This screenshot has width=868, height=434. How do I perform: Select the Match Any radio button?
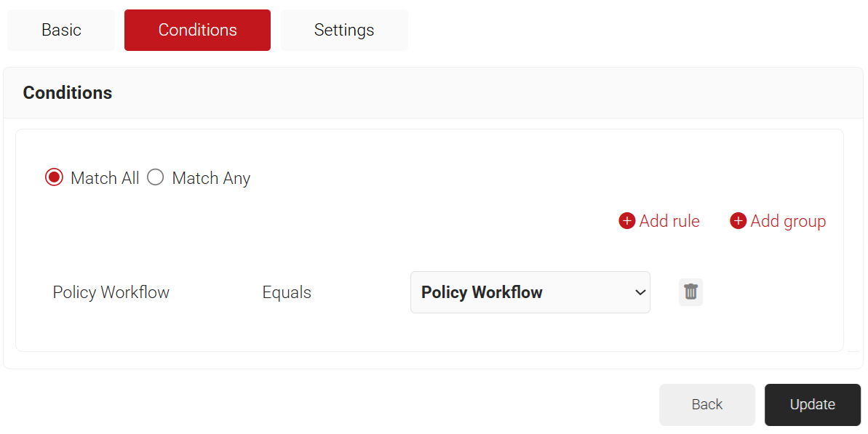pos(156,178)
